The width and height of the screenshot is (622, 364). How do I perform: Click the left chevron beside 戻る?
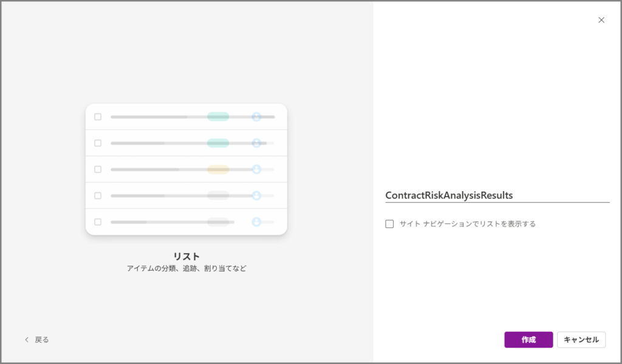point(26,340)
